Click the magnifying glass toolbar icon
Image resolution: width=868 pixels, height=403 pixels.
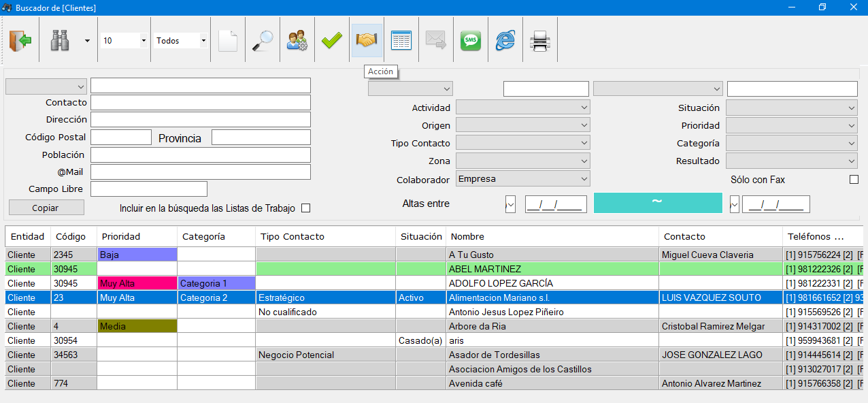(263, 41)
